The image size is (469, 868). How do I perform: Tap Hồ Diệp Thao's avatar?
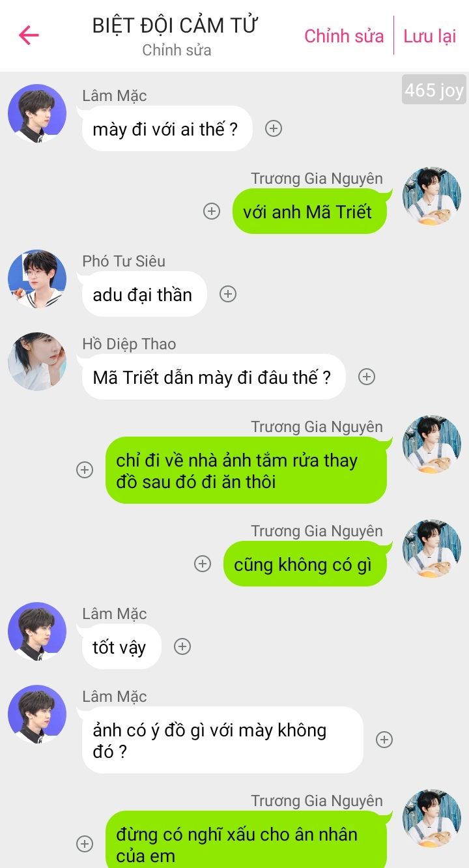(37, 362)
